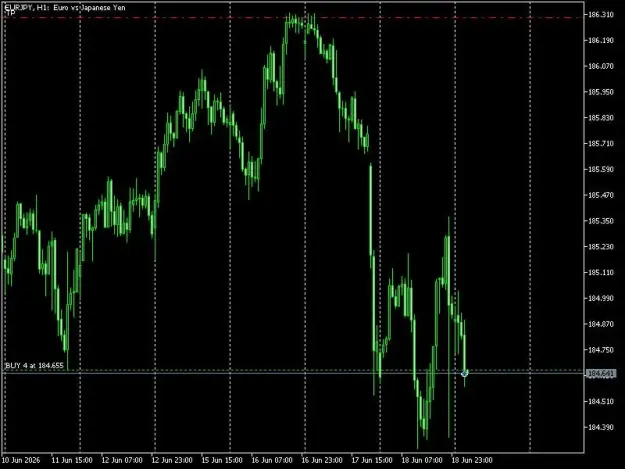This screenshot has height=469, width=625.
Task: Click price scale value 185.230
Action: (601, 247)
